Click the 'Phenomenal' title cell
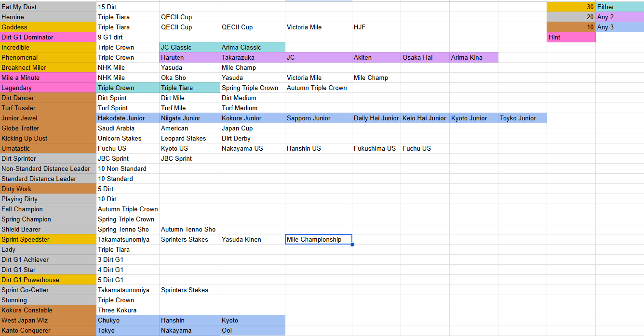 [x=48, y=57]
